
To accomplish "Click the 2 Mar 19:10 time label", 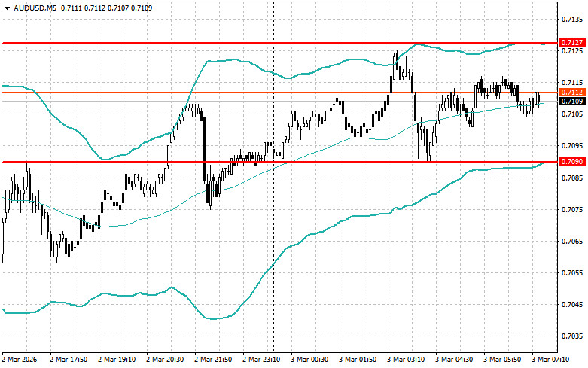I will pyautogui.click(x=117, y=360).
